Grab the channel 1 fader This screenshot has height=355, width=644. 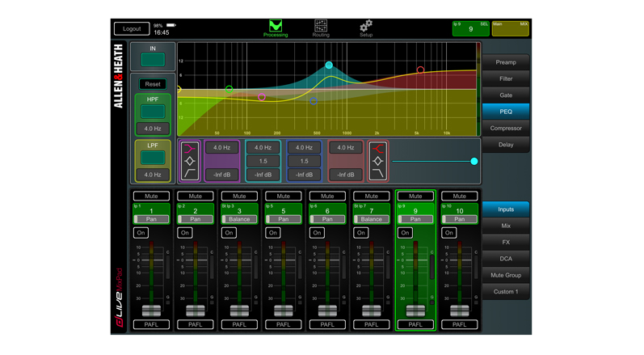[151, 311]
